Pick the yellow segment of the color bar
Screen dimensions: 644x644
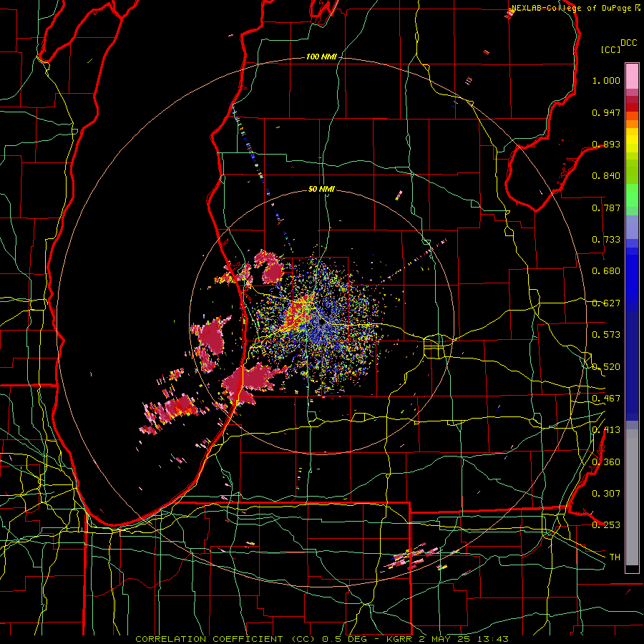(632, 144)
